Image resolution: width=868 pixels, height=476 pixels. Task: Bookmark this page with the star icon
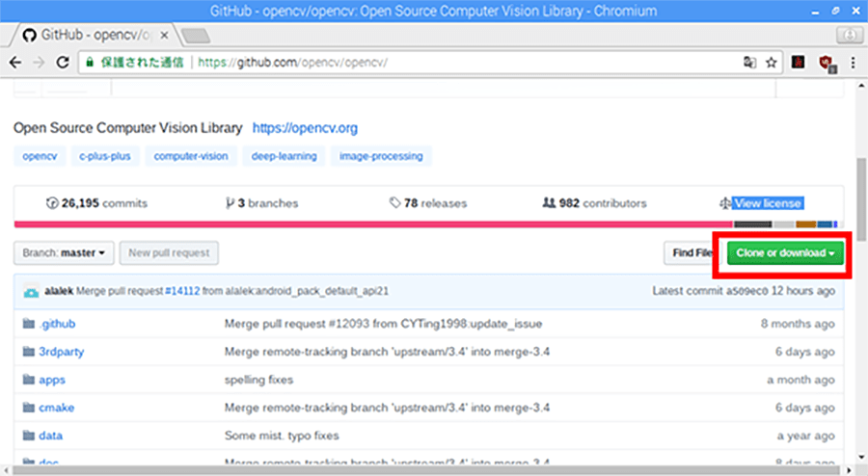click(772, 63)
